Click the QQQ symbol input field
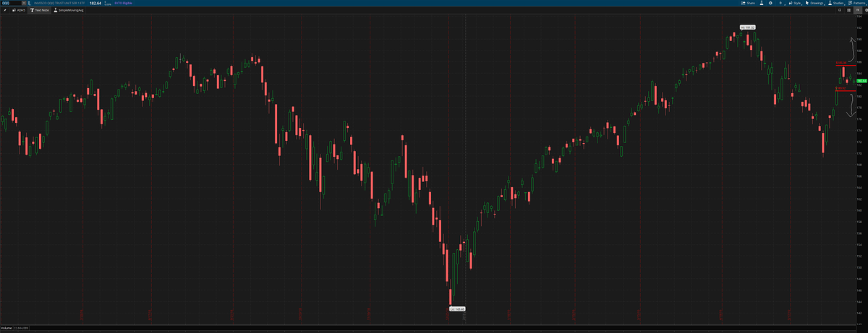 pyautogui.click(x=11, y=3)
